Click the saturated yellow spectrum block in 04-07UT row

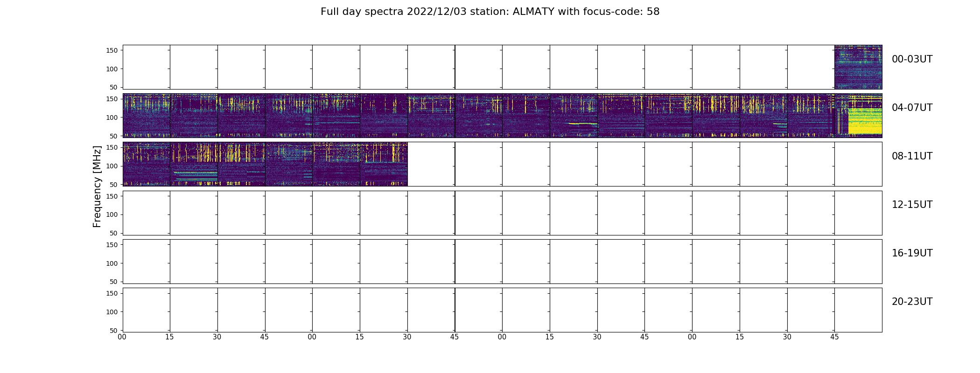[x=865, y=121]
